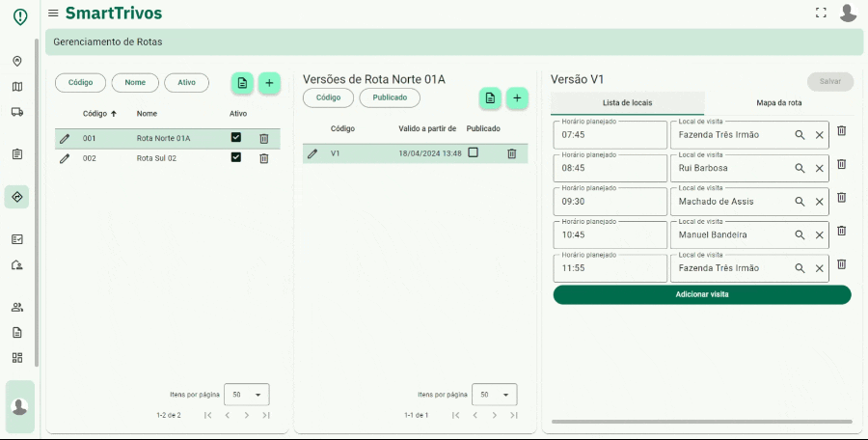868x440 pixels.
Task: Open routes items per page dropdown
Action: (247, 395)
